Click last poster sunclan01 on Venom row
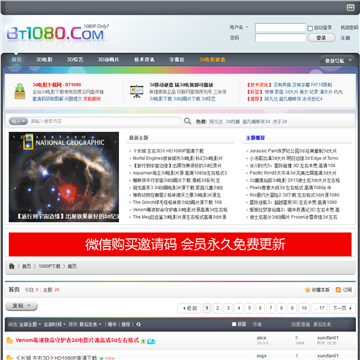 [x=328, y=338]
